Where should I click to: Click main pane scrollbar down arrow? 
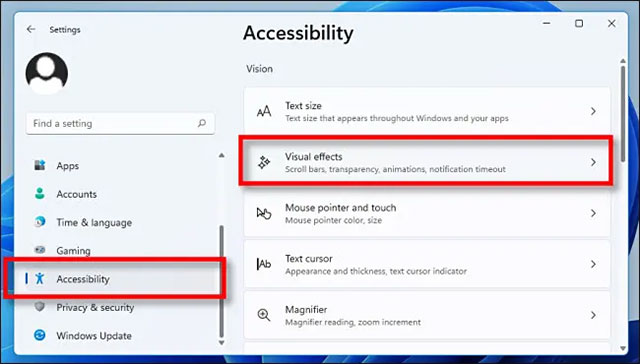623,348
